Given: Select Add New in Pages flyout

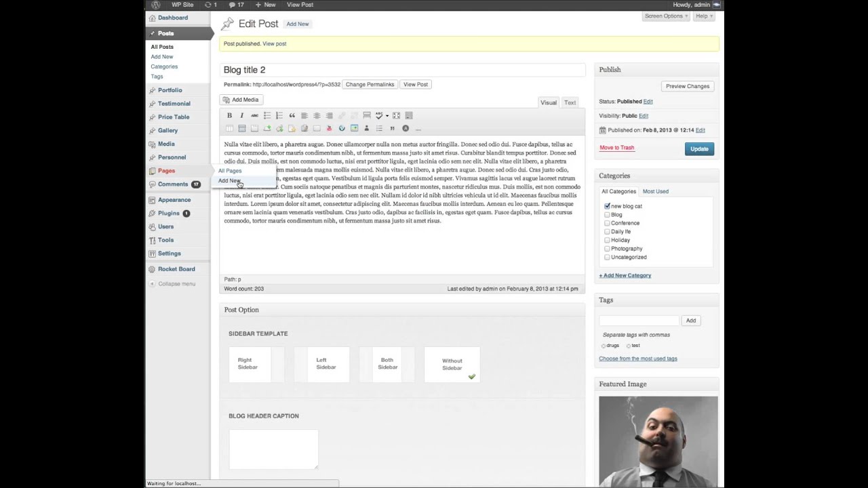Looking at the screenshot, I should click(x=229, y=180).
